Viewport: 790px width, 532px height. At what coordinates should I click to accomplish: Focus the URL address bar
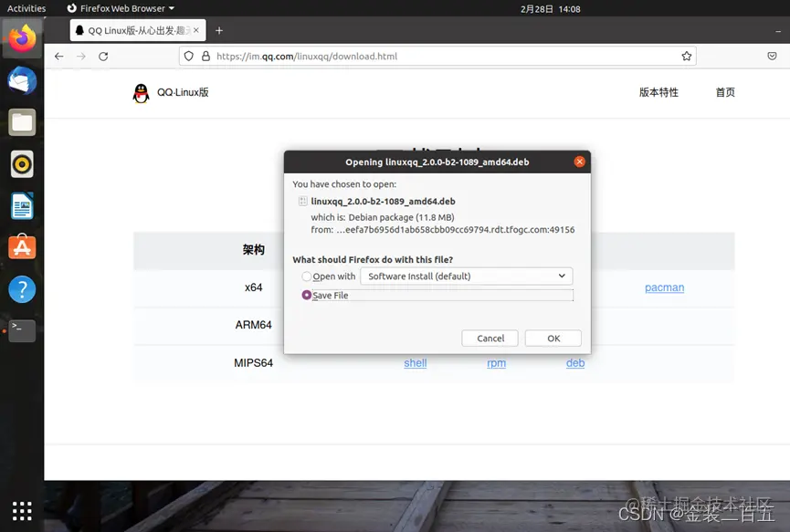[x=437, y=57]
